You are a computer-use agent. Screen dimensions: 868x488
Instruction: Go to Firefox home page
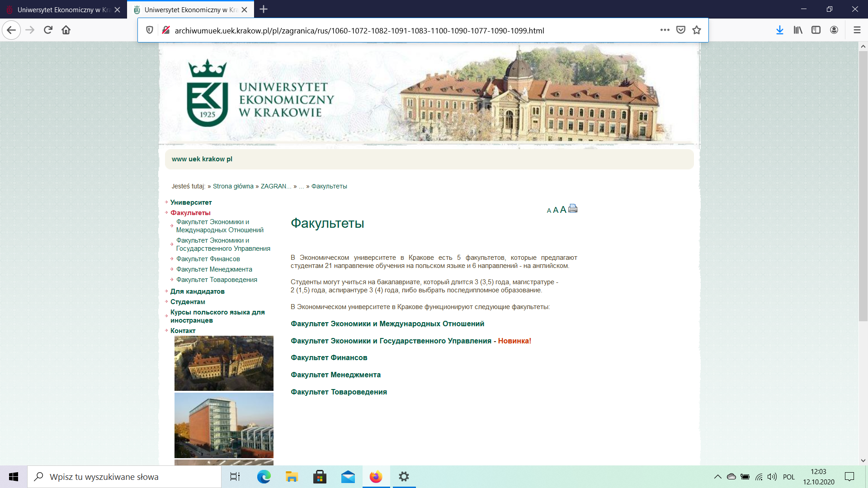click(x=66, y=30)
